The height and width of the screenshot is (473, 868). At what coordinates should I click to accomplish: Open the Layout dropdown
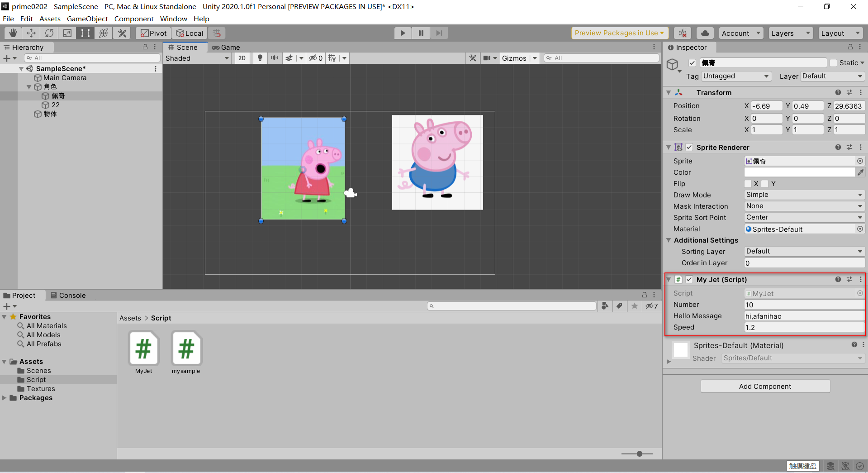coord(840,33)
